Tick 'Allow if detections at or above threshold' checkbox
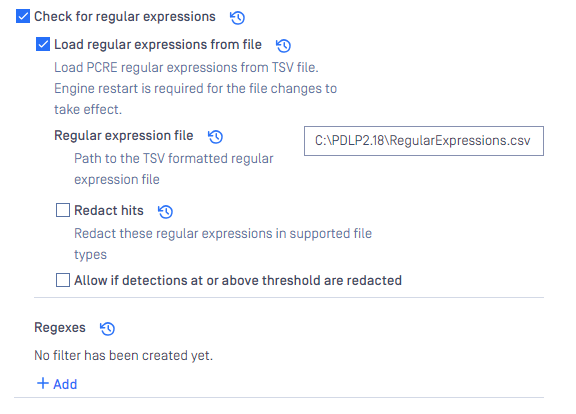Image resolution: width=576 pixels, height=414 pixels. coord(62,280)
